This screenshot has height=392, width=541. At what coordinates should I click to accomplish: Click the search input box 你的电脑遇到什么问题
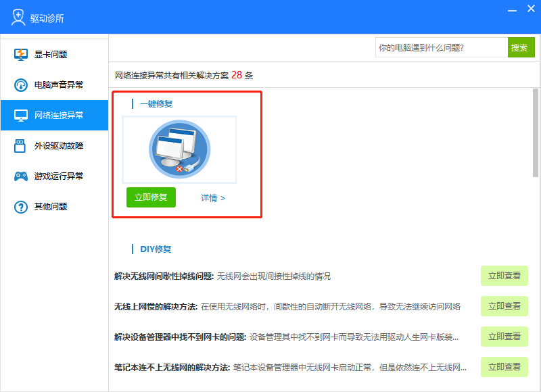440,47
